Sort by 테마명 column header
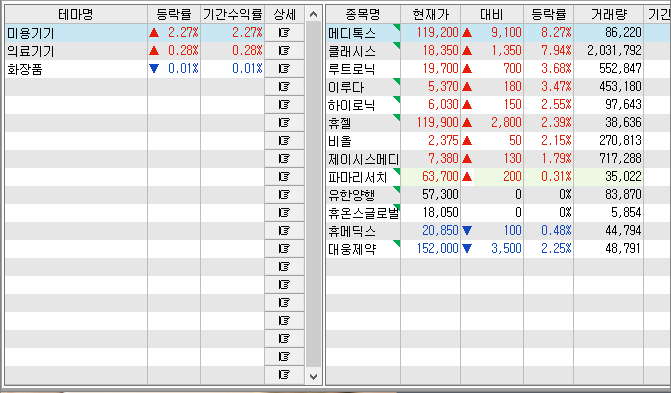 point(76,15)
